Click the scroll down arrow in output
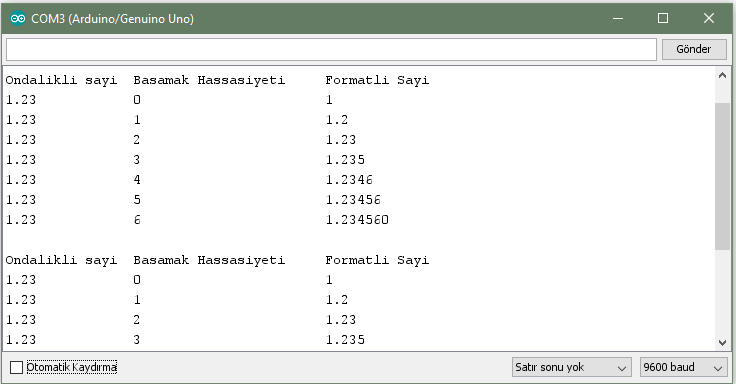Viewport: 736px width, 384px height. click(x=722, y=343)
